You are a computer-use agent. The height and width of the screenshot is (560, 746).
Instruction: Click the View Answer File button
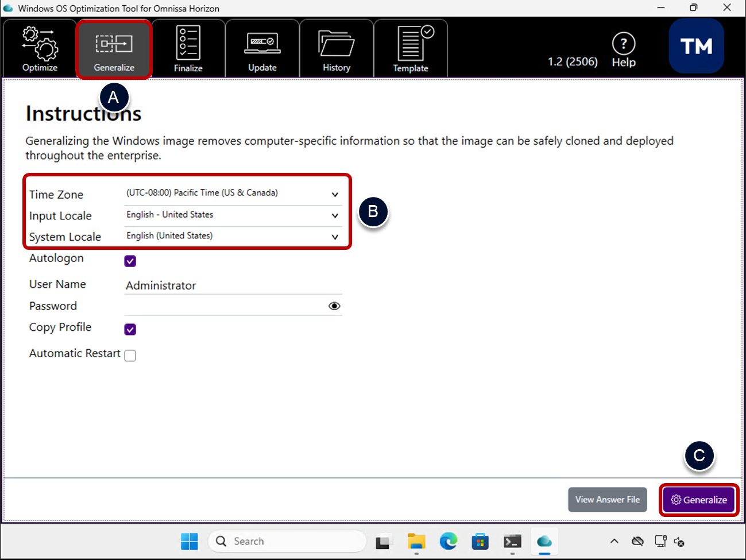(608, 500)
